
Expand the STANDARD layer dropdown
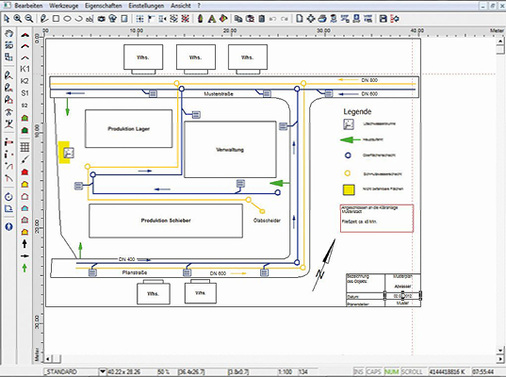[x=102, y=372]
